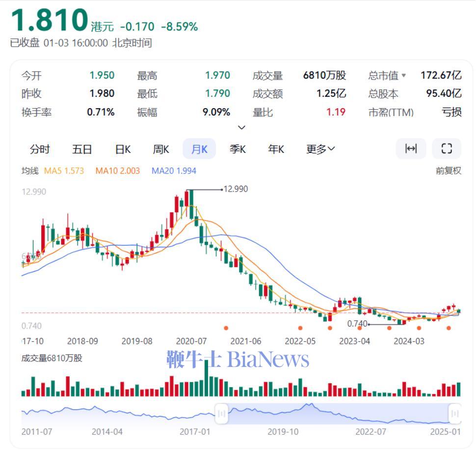Show the 年K candlestick chart
This screenshot has width=476, height=450.
click(x=276, y=149)
